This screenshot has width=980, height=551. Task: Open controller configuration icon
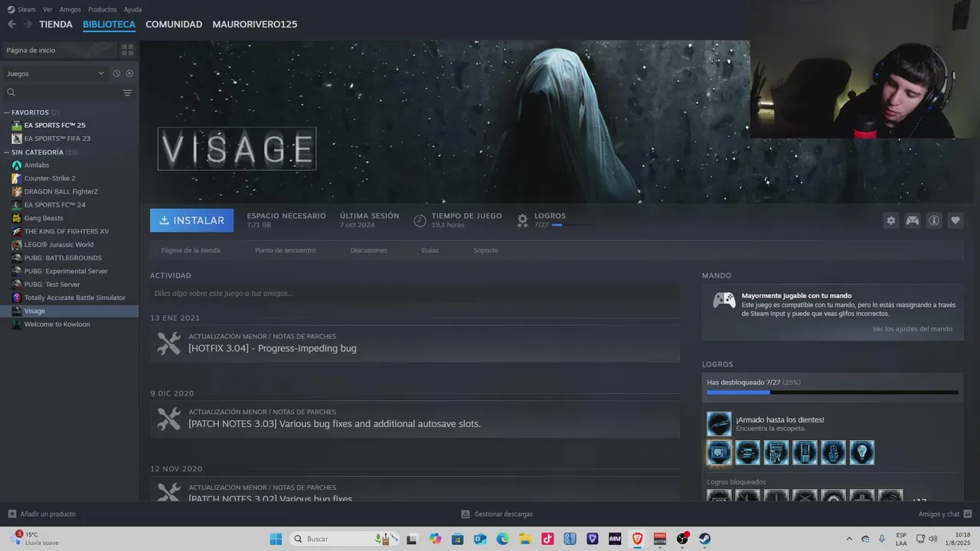pos(913,220)
